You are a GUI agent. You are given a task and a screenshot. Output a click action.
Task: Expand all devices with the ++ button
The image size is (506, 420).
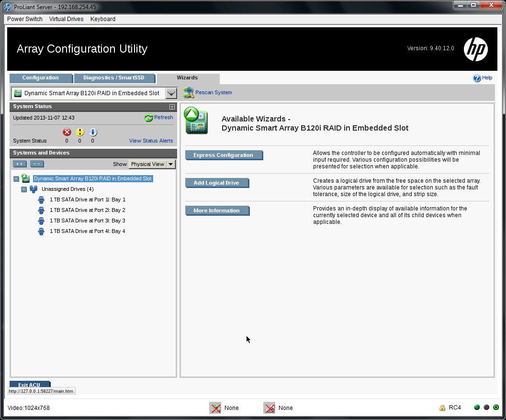pyautogui.click(x=20, y=164)
